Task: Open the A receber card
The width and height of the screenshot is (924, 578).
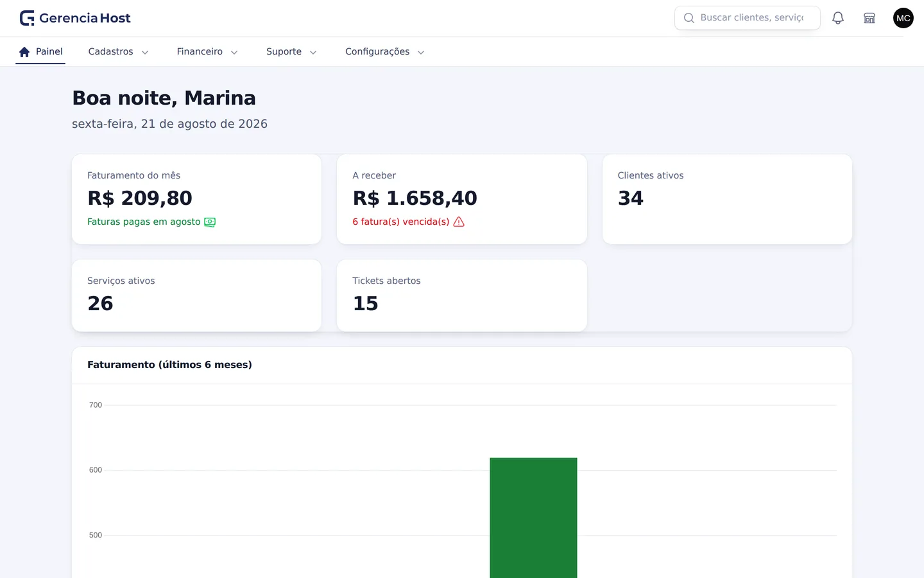Action: (462, 199)
